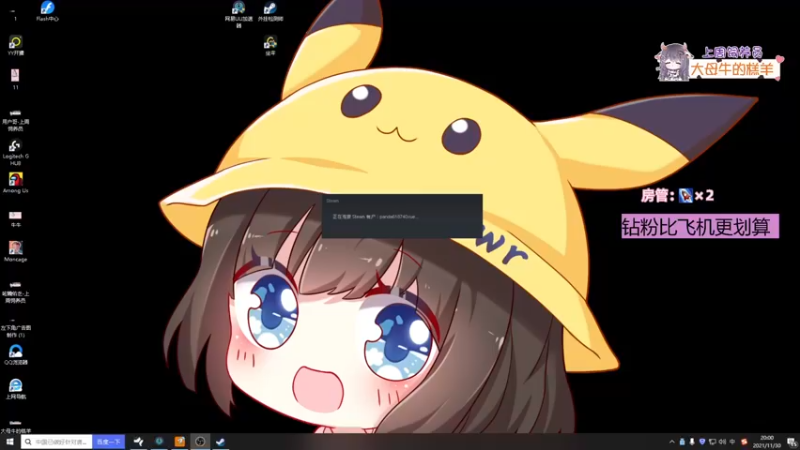
Task: Open the 用户名-上周饲养员 desktop file
Action: (15, 120)
